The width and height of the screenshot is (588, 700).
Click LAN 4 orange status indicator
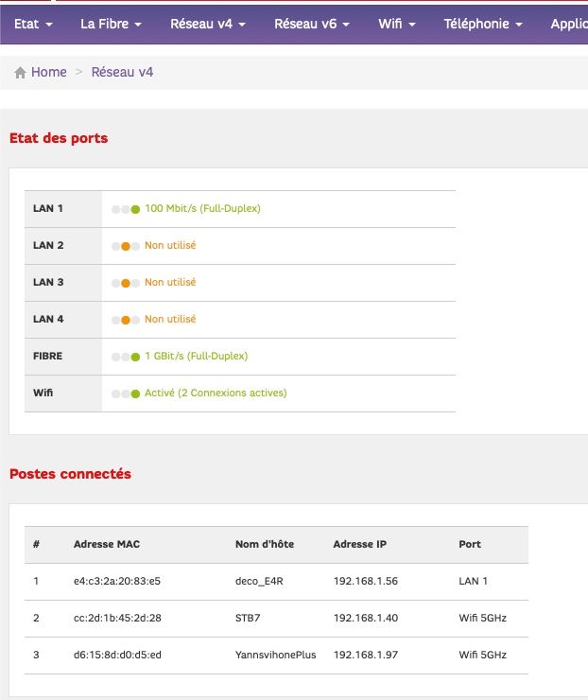pyautogui.click(x=125, y=320)
